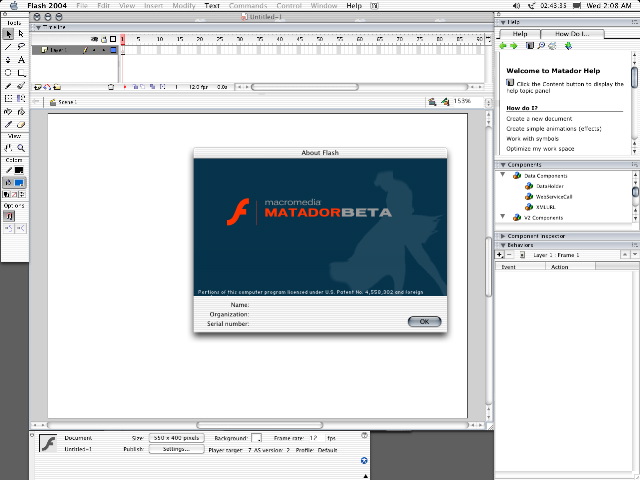This screenshot has width=640, height=480.
Task: Click OK in About Flash dialog
Action: 424,321
